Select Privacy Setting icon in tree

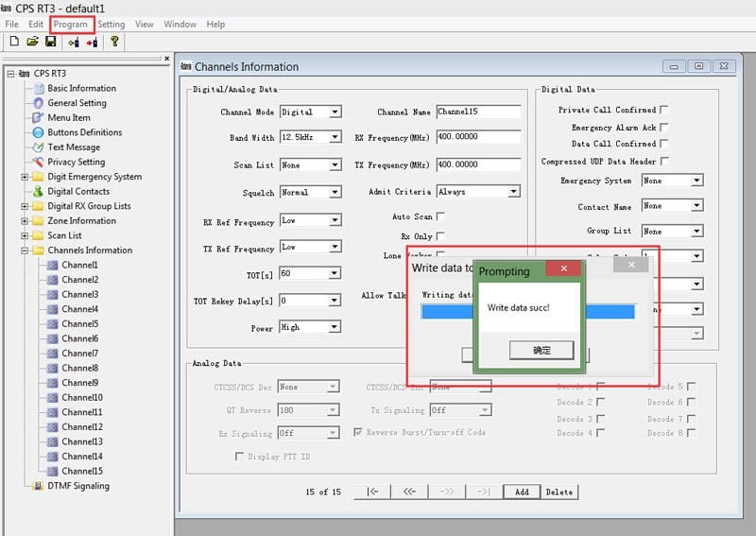[x=38, y=162]
